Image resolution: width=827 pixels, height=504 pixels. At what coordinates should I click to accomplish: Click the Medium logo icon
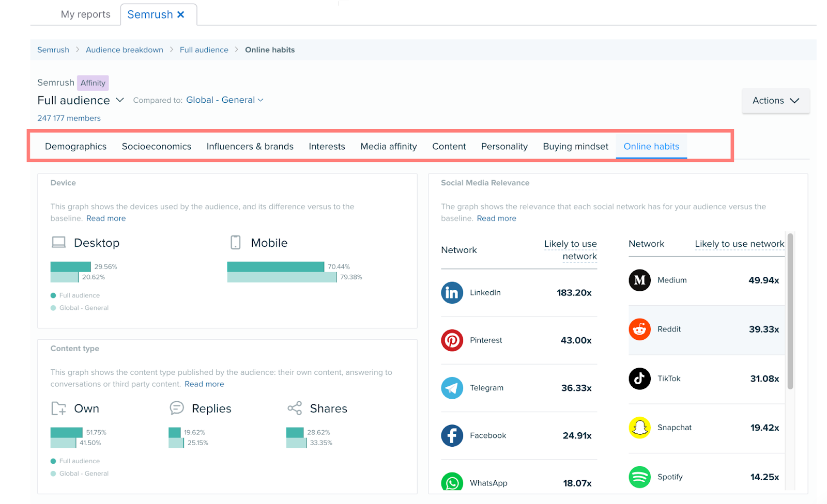pyautogui.click(x=639, y=280)
